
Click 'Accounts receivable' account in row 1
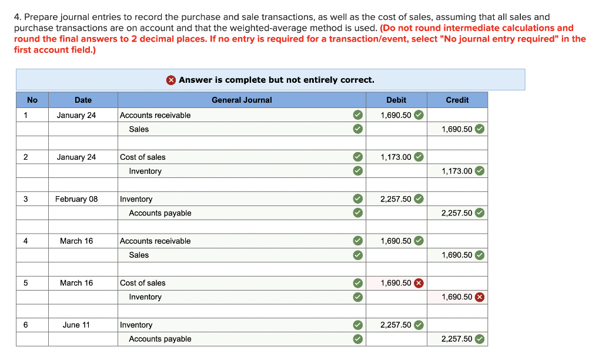(155, 115)
